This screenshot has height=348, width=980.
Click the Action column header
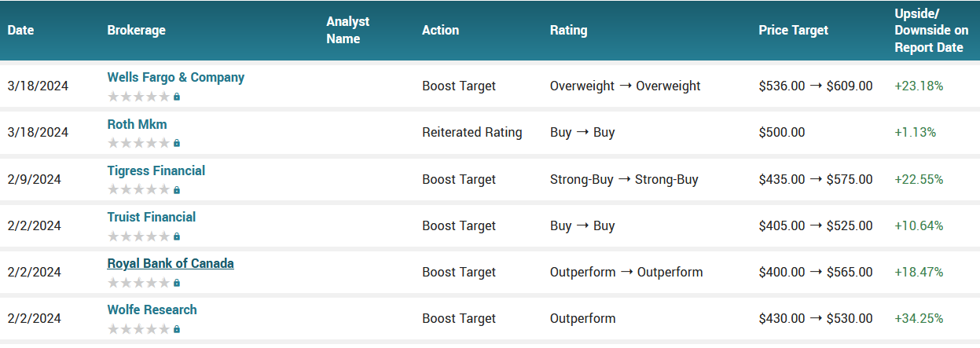point(440,31)
